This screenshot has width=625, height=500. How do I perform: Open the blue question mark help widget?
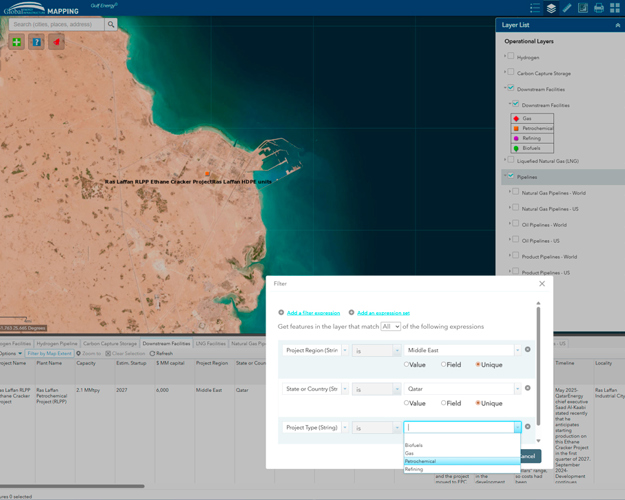[36, 42]
